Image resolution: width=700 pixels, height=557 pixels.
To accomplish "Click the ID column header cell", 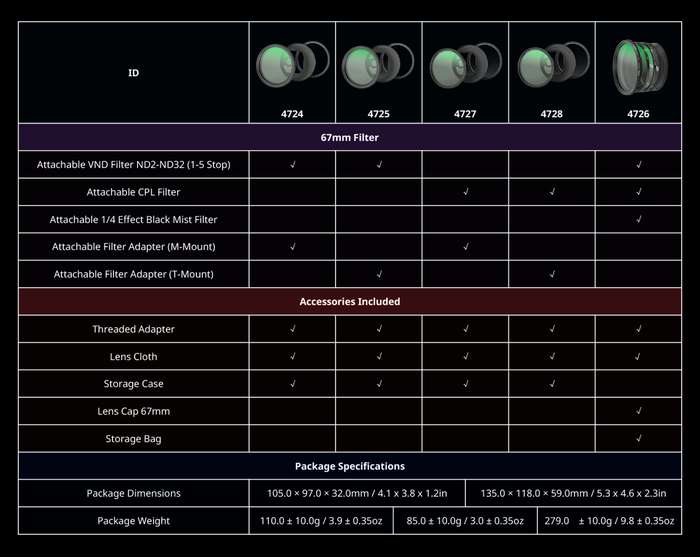I will pyautogui.click(x=134, y=73).
